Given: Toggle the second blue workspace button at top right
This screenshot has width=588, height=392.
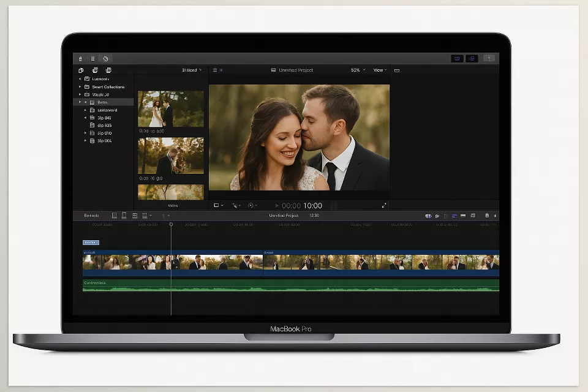Looking at the screenshot, I should (472, 59).
